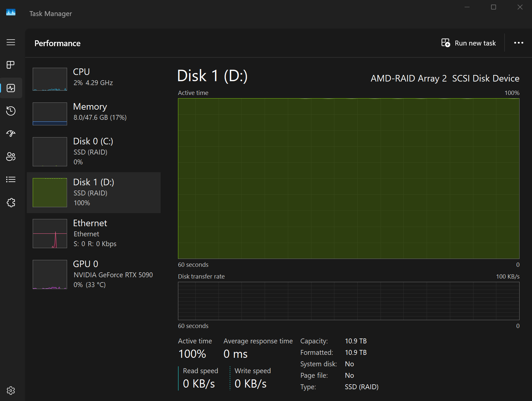
Task: Select the Performance page icon in sidebar
Action: pos(11,88)
